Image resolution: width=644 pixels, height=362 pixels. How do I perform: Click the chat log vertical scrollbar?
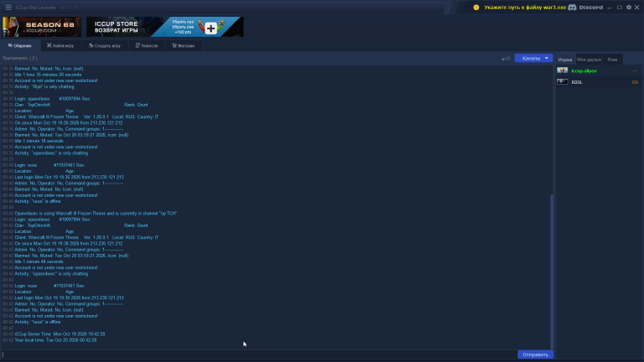coord(552,271)
